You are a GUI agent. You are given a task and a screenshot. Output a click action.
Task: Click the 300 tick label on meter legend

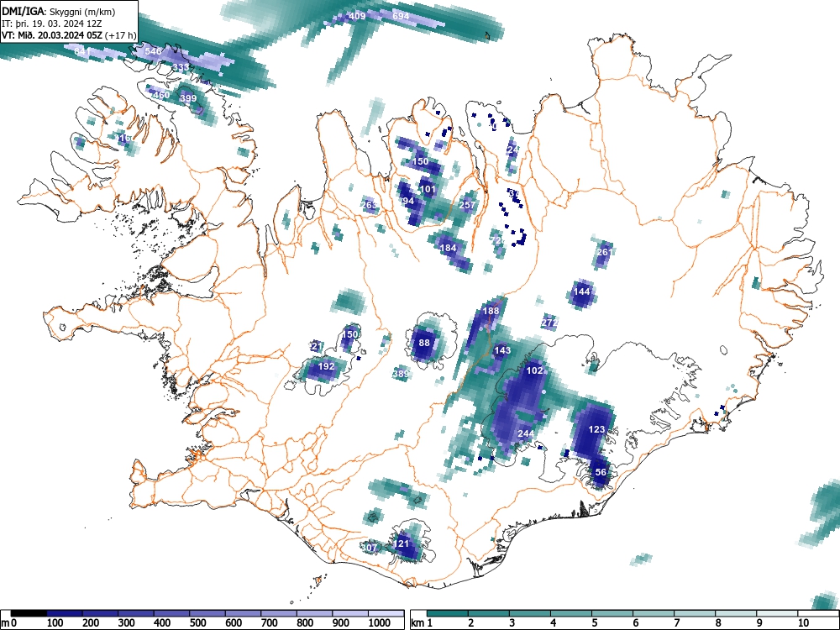(x=127, y=623)
